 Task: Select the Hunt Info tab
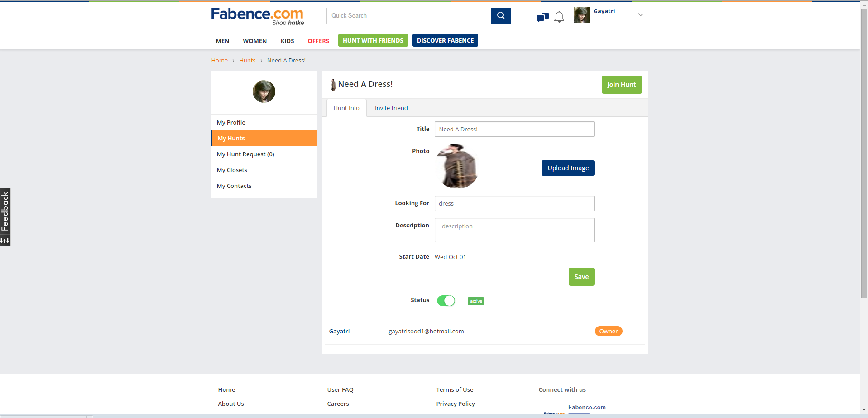tap(346, 108)
